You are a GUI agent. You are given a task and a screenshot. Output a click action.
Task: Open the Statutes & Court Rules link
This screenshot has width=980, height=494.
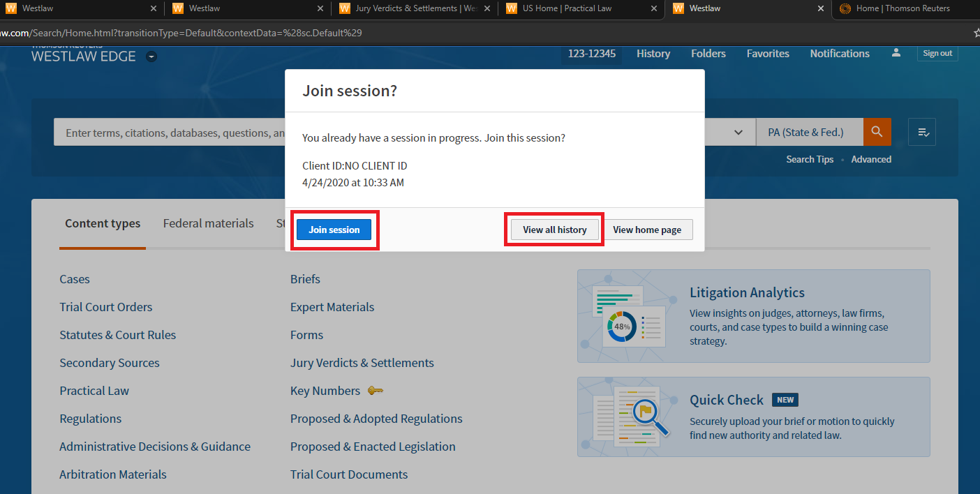pyautogui.click(x=117, y=335)
